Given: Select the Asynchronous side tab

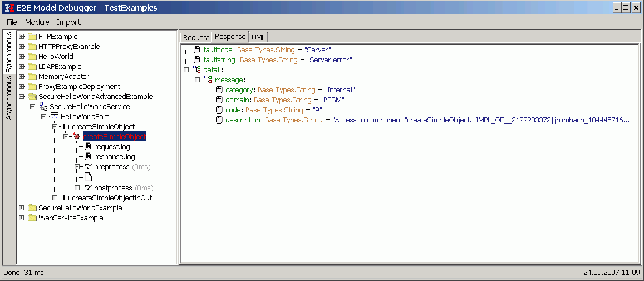Looking at the screenshot, I should (x=9, y=98).
